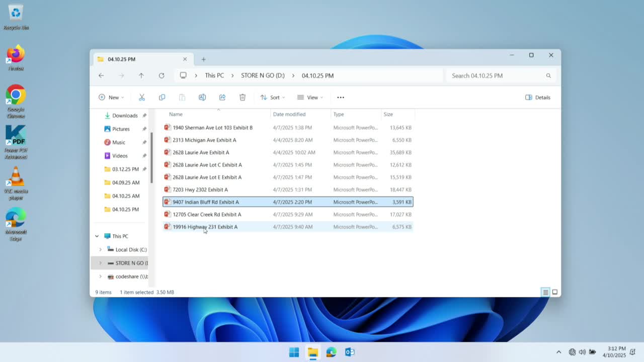Expand the Local Disk (C:) tree node
Viewport: 644px width, 362px height.
point(100,249)
